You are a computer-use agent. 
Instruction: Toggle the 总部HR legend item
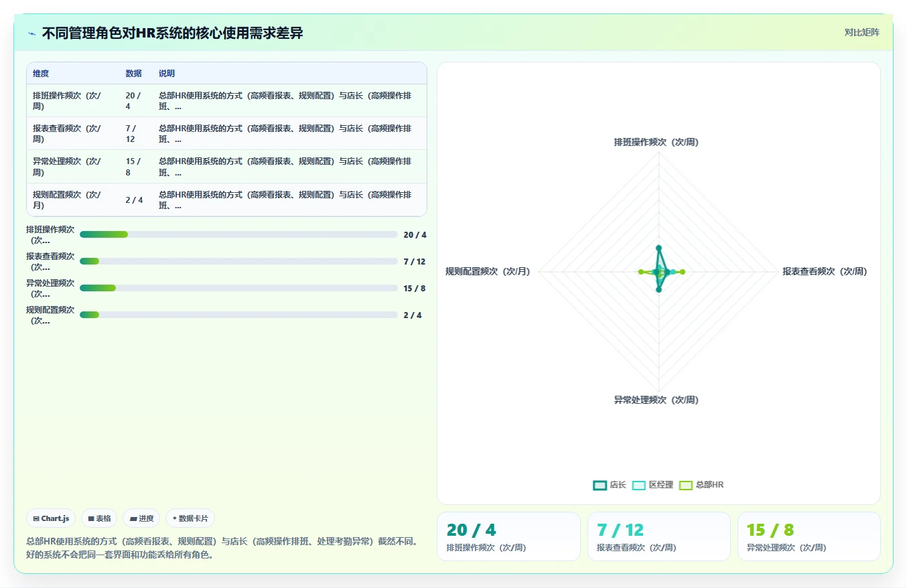[x=701, y=485]
